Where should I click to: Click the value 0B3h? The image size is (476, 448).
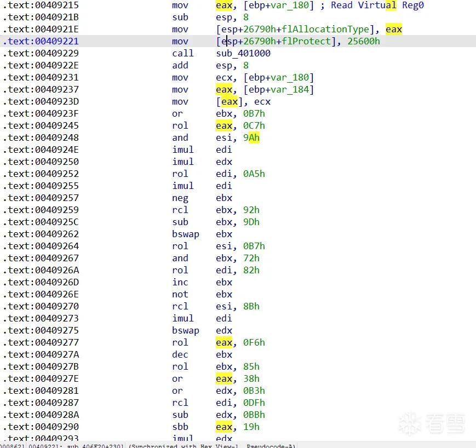(254, 390)
